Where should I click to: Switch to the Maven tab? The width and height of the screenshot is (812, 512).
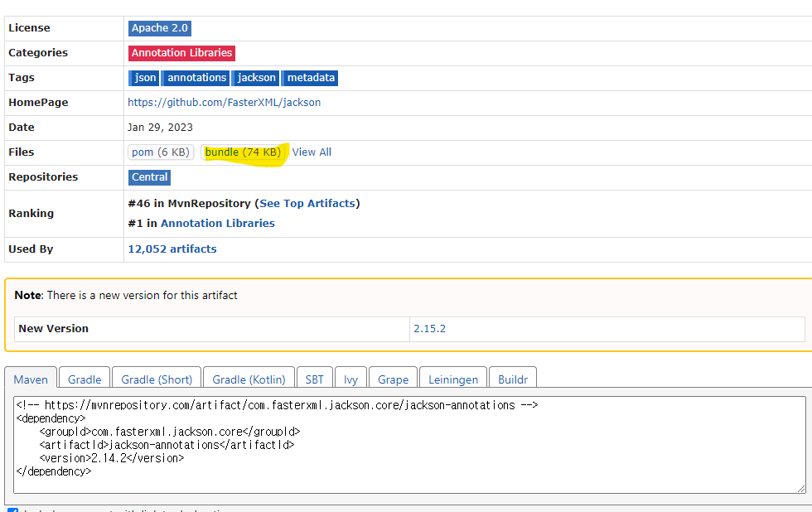(31, 379)
